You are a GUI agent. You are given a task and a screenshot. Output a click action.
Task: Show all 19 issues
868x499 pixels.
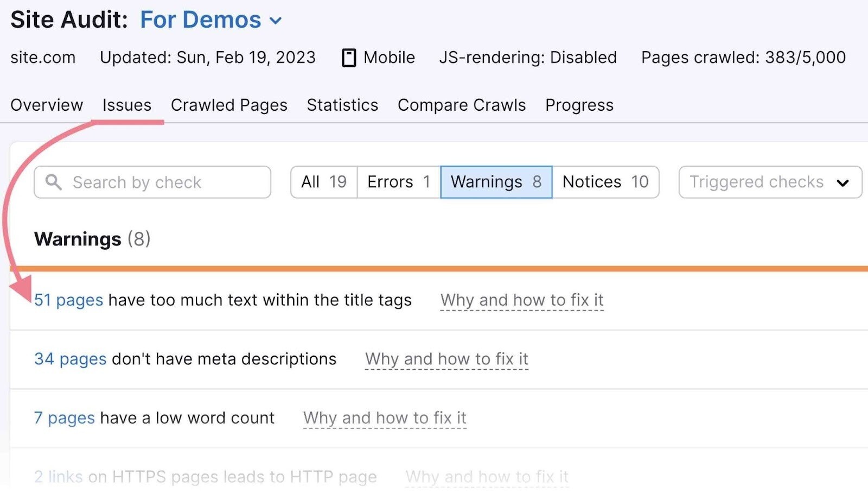(x=323, y=182)
